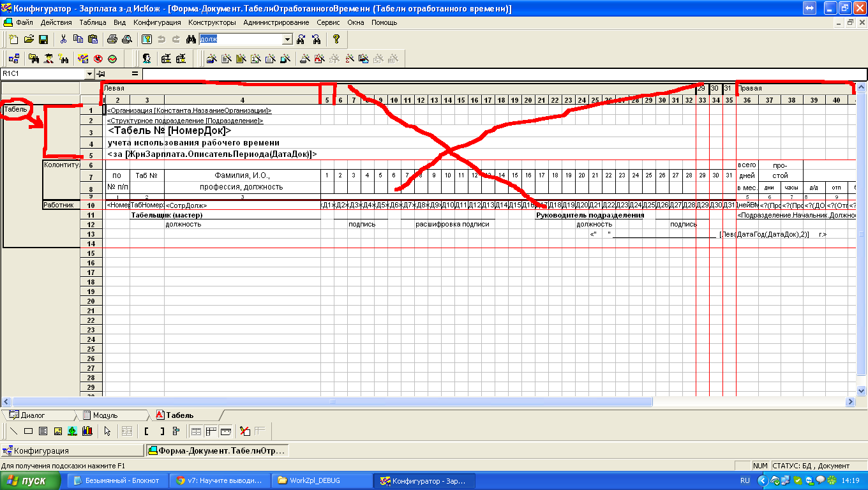
Task: Click the search text field containing долж
Action: (241, 39)
